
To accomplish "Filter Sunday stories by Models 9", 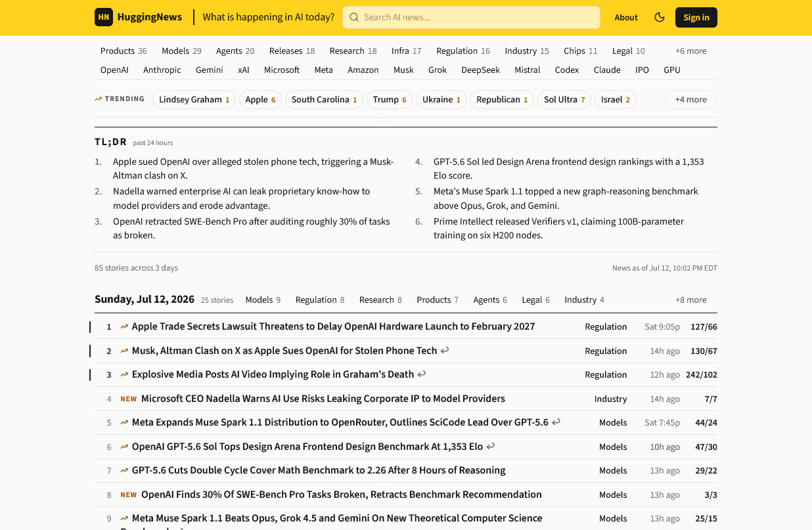I will click(x=263, y=299).
